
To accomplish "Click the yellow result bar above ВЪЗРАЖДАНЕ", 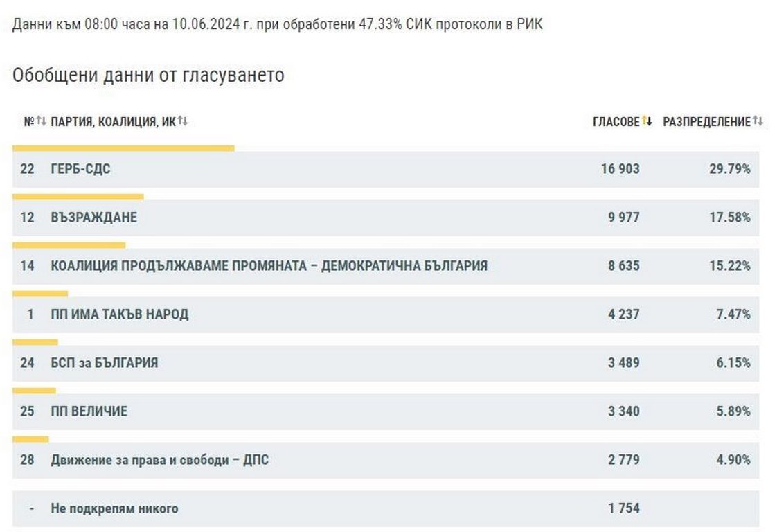I will click(78, 197).
